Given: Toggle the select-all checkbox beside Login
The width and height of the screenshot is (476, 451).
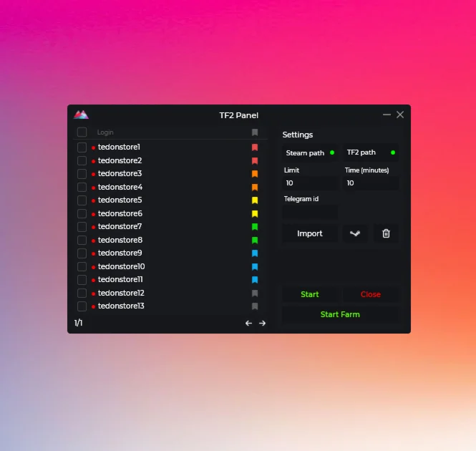Looking at the screenshot, I should click(82, 132).
